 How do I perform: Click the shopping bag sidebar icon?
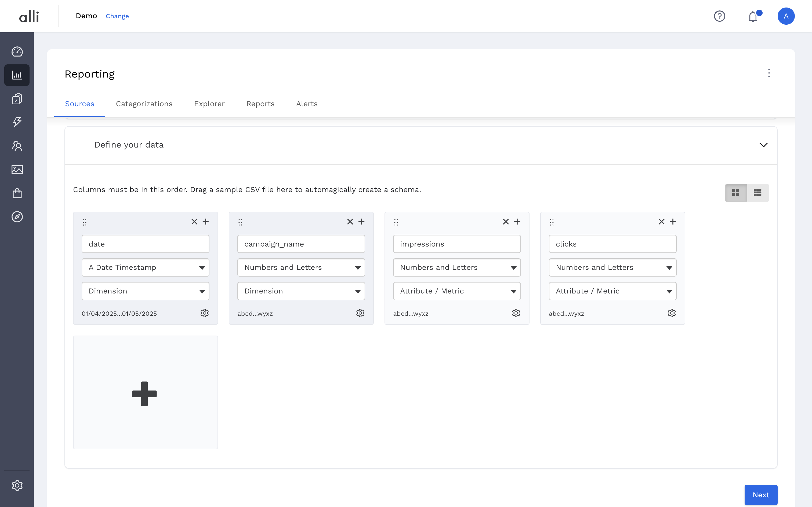point(17,193)
